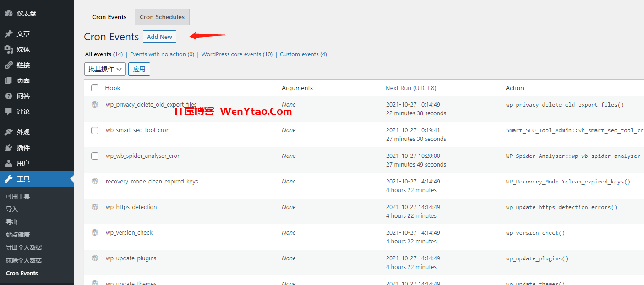
Task: Select the WP_Recovery_Mode->clean_expired_keys() action
Action: pyautogui.click(x=568, y=182)
